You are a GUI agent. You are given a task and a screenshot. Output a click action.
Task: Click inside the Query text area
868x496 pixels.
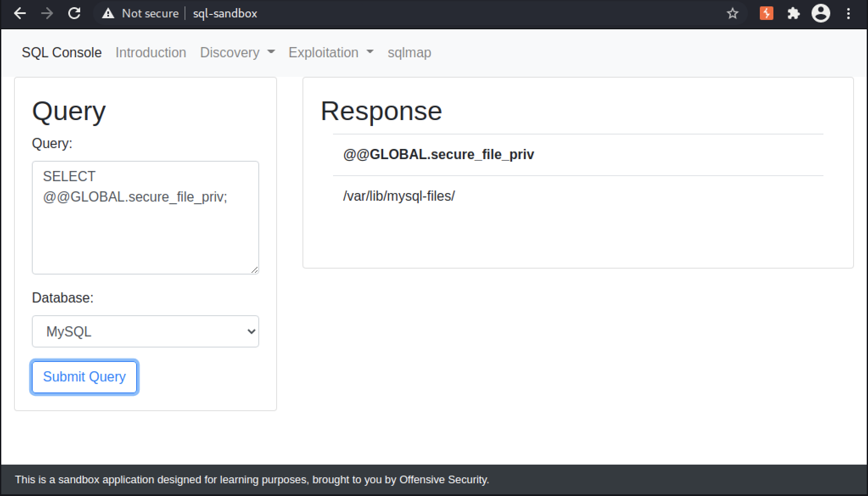[146, 218]
